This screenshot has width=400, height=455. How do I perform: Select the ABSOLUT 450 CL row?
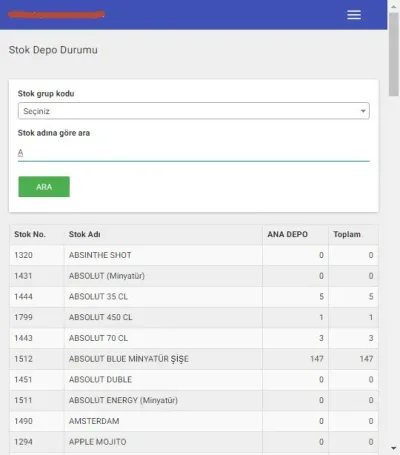pos(194,317)
